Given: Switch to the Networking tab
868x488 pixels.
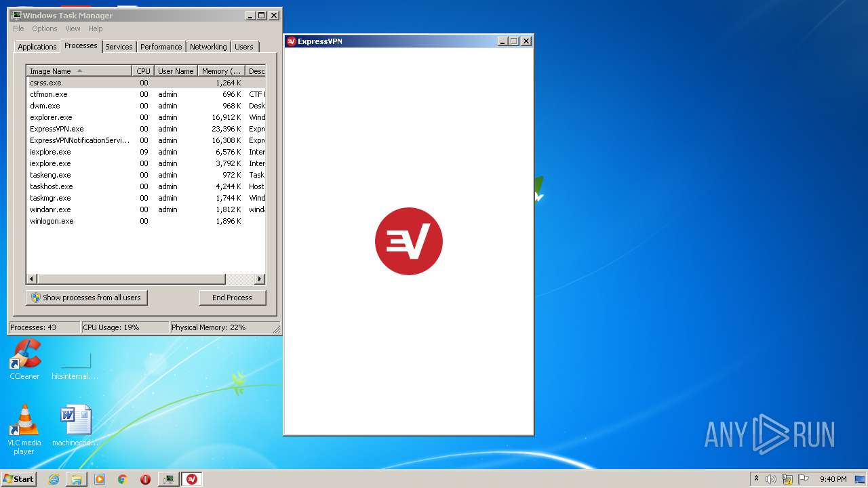Looking at the screenshot, I should (x=208, y=47).
